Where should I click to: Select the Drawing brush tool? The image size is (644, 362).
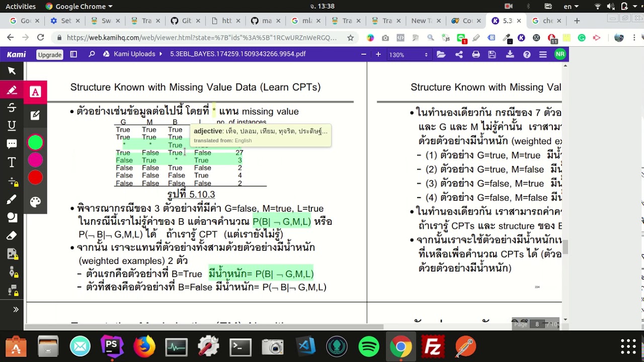point(12,200)
